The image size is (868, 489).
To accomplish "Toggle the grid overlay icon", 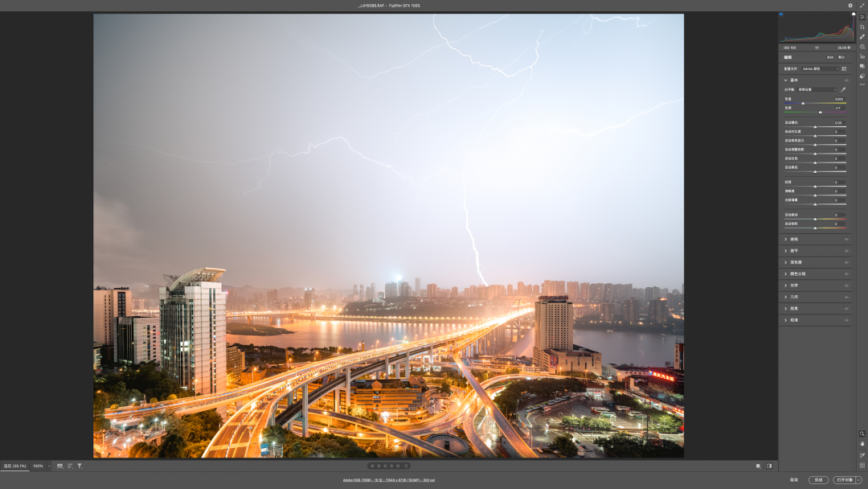I will 862,465.
